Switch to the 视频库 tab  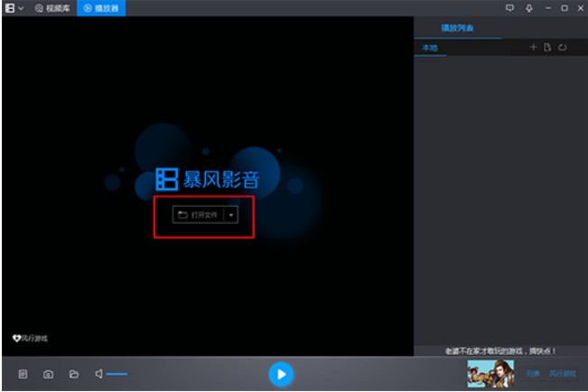pyautogui.click(x=52, y=8)
